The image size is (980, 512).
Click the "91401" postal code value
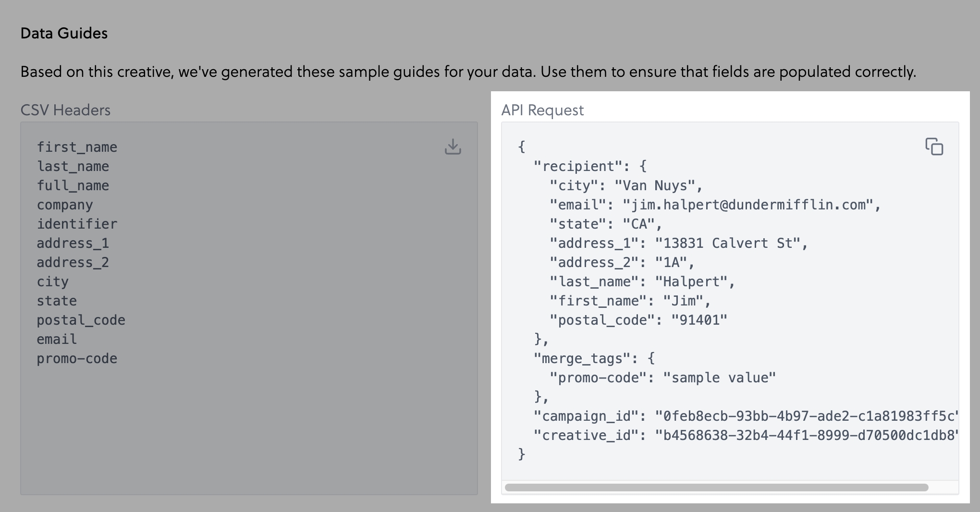699,320
